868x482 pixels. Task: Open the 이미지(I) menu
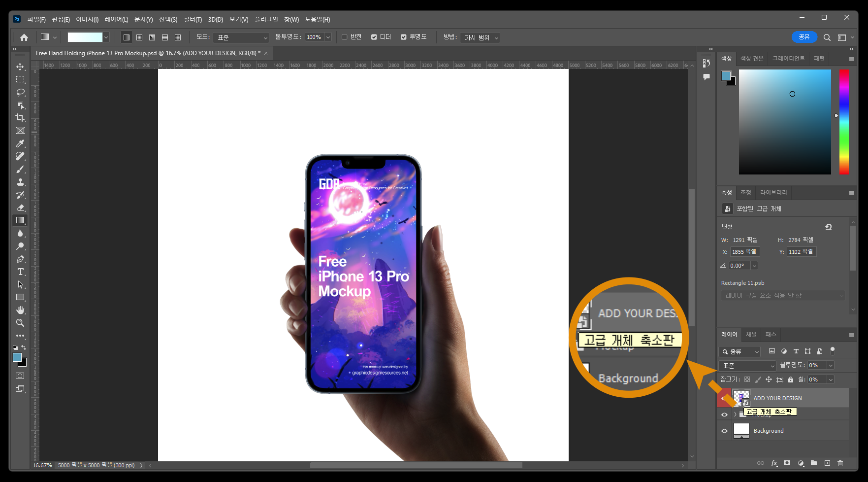87,19
